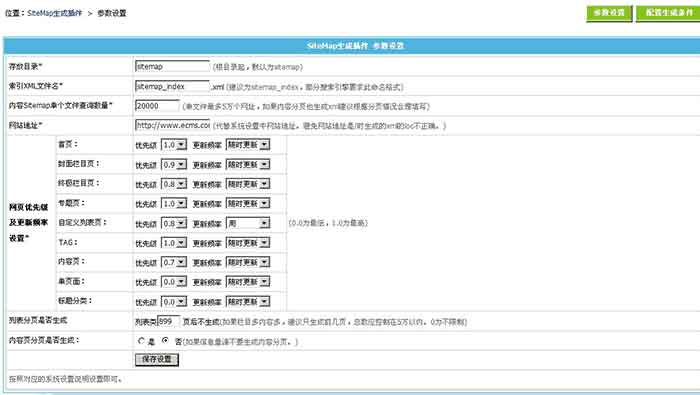The image size is (700, 395).
Task: Open the SiteMap生成插件 breadcrumb link
Action: pos(54,13)
